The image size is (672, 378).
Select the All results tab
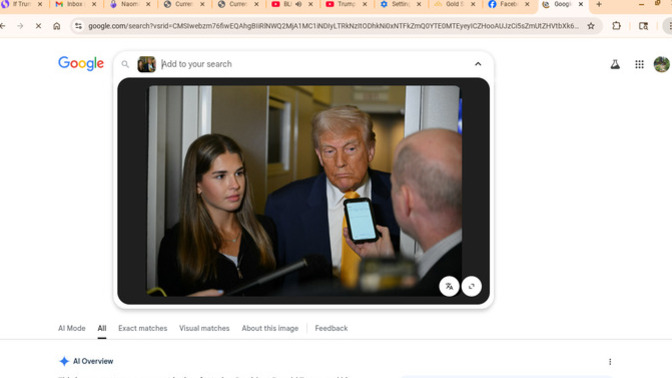(102, 328)
